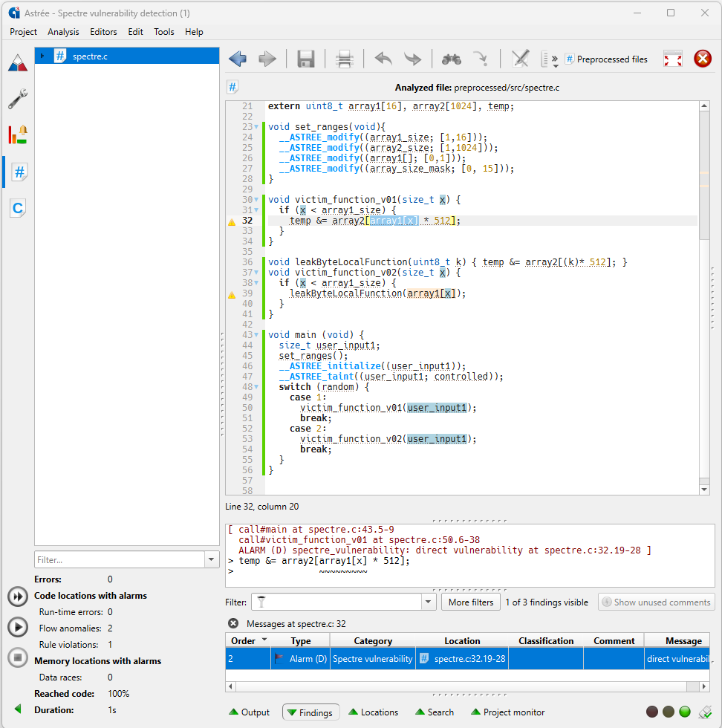Click status bar check mark icon
The image size is (722, 728).
pos(706,712)
